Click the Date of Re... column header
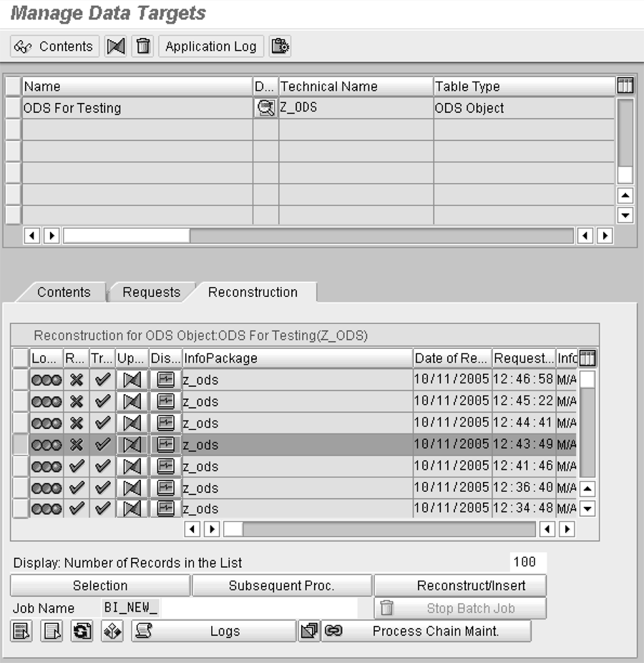 [452, 358]
